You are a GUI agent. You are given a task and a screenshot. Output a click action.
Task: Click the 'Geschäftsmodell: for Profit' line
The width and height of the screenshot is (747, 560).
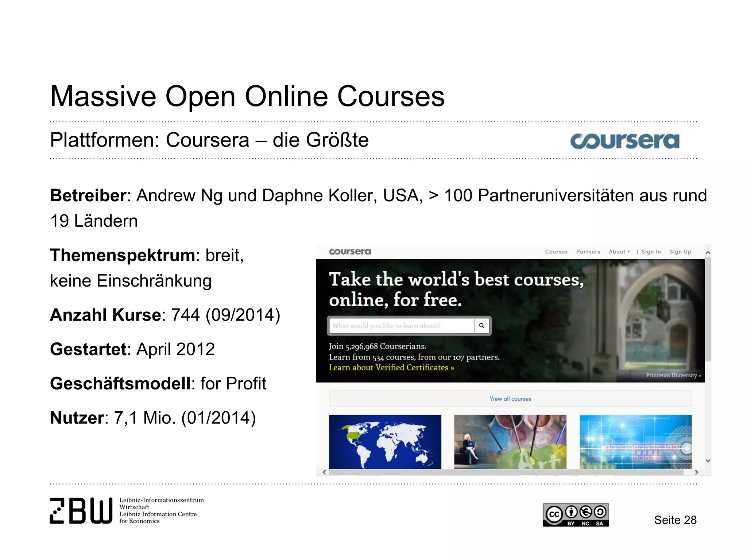(158, 384)
